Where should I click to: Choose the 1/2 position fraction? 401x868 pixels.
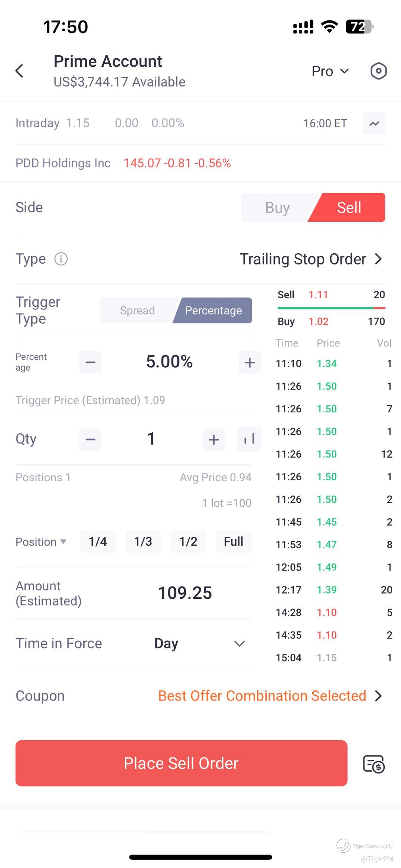(188, 542)
